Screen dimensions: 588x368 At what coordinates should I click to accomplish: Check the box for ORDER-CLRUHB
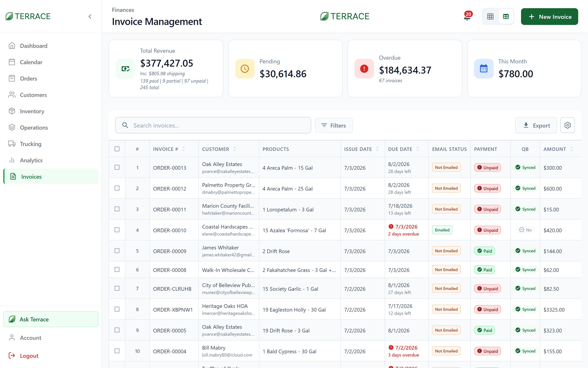[117, 288]
